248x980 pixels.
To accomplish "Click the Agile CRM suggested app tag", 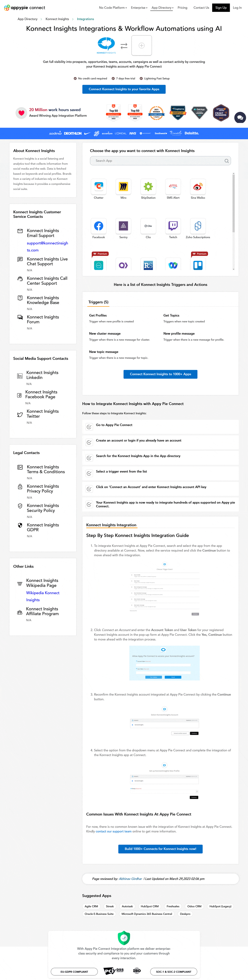I will tap(91, 906).
